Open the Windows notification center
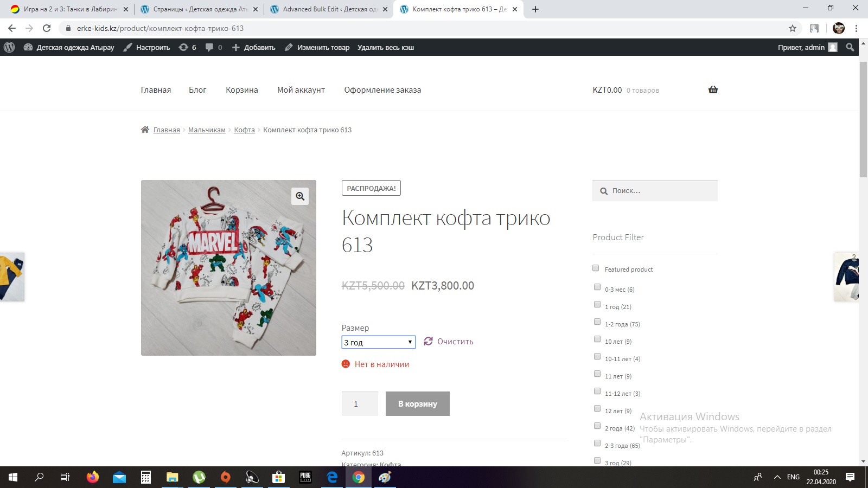Viewport: 868px width, 488px height. click(x=850, y=477)
